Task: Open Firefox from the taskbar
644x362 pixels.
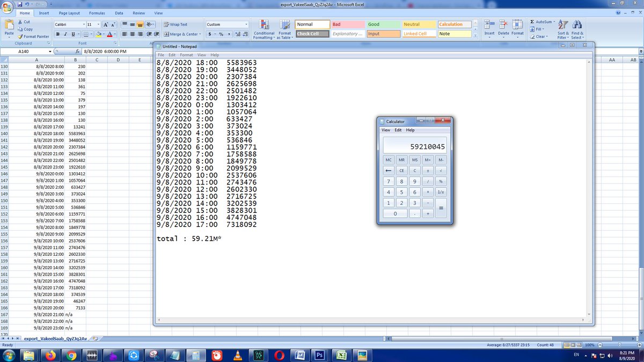Action: click(51, 355)
